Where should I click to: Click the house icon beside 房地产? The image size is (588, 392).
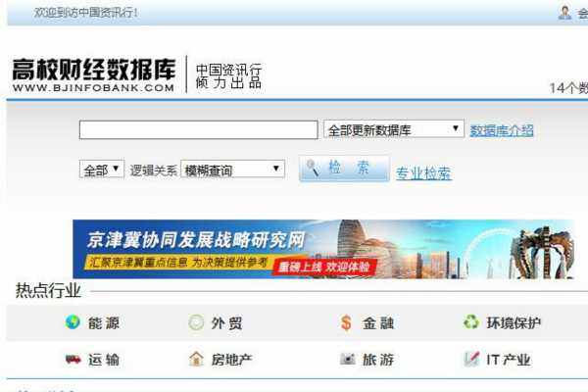pyautogui.click(x=196, y=359)
